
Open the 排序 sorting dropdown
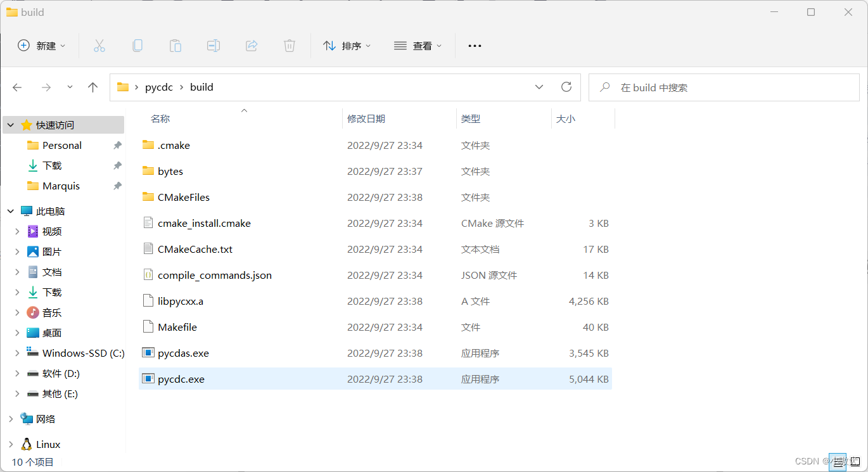tap(347, 45)
